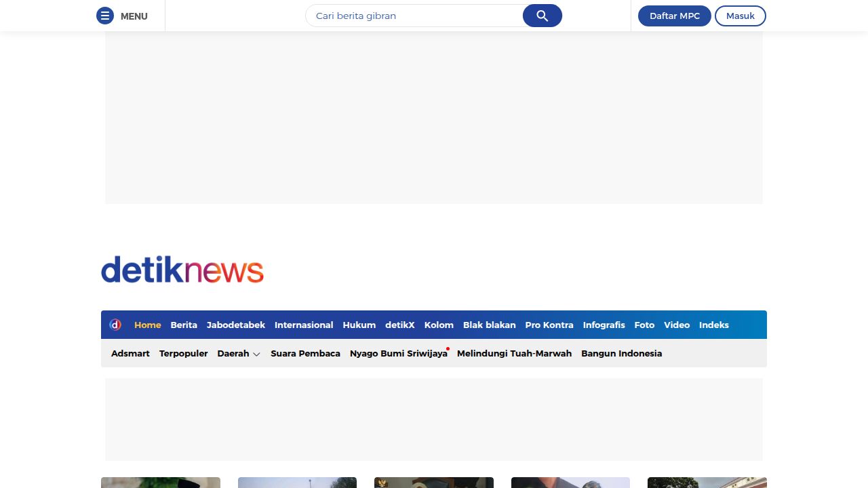Click the detik 'd' logo icon in navbar

[115, 325]
